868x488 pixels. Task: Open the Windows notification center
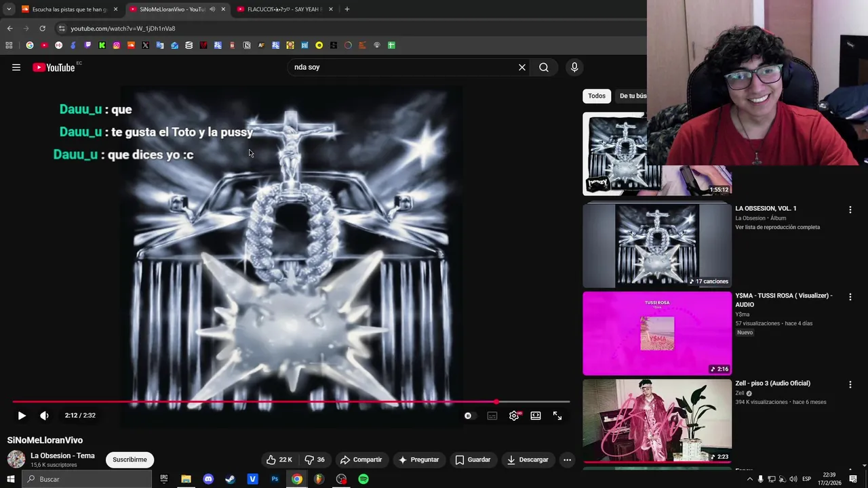[x=853, y=479]
